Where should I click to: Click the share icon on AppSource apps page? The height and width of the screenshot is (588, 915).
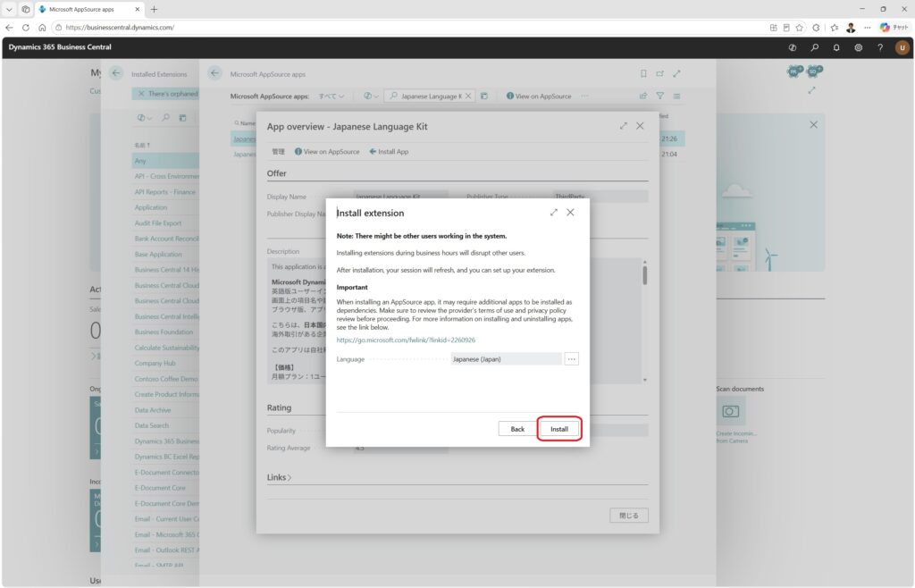coord(643,97)
